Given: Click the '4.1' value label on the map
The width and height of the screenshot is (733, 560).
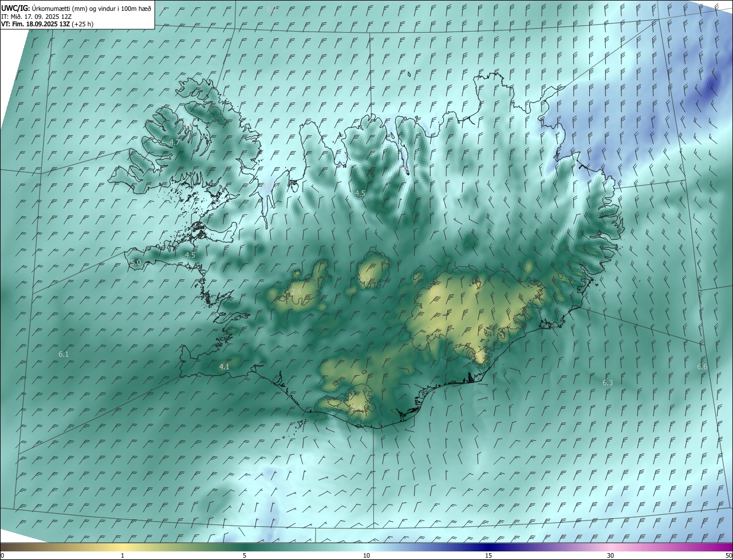Looking at the screenshot, I should [224, 366].
